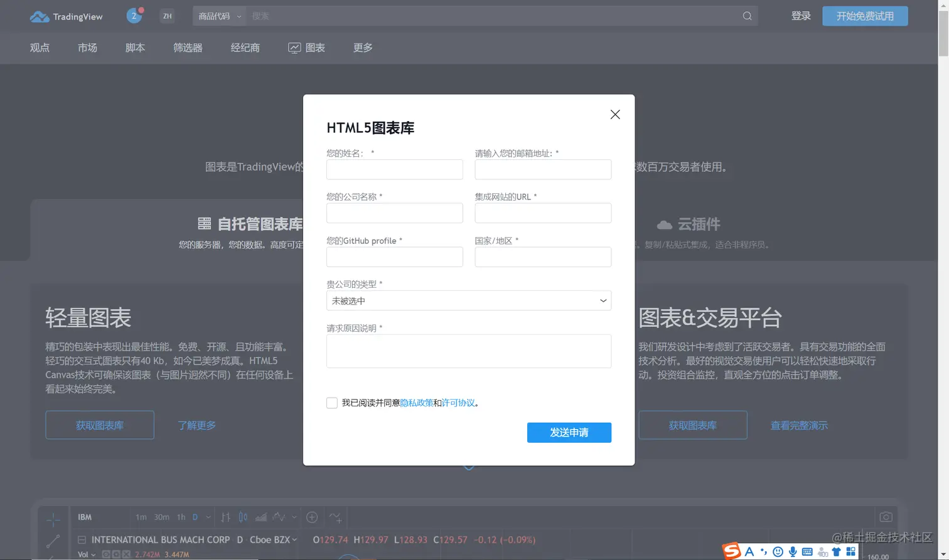Click the search magnifier icon in top bar
949x560 pixels.
(x=746, y=16)
